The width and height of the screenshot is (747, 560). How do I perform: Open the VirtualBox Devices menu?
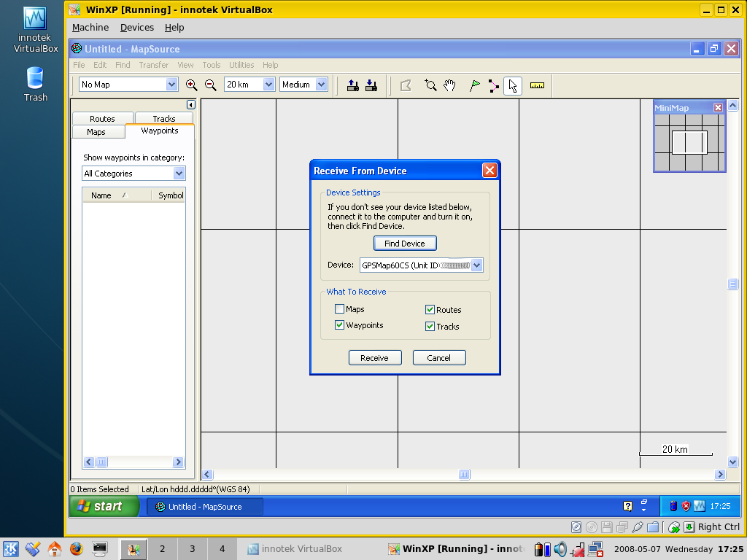pos(137,28)
